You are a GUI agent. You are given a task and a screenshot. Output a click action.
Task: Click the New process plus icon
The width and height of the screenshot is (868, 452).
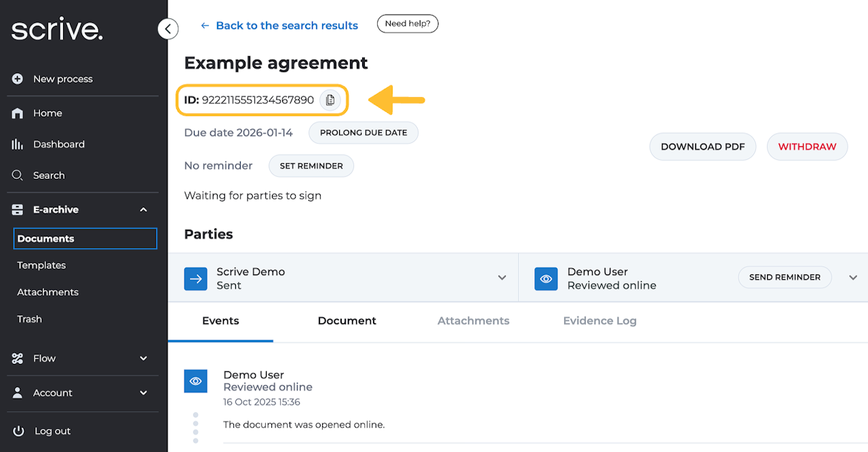pyautogui.click(x=18, y=79)
